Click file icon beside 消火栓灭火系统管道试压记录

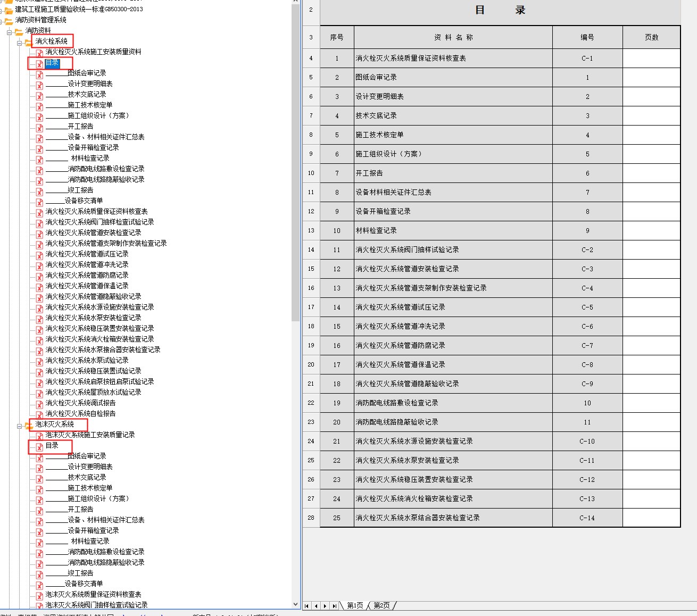(x=39, y=255)
